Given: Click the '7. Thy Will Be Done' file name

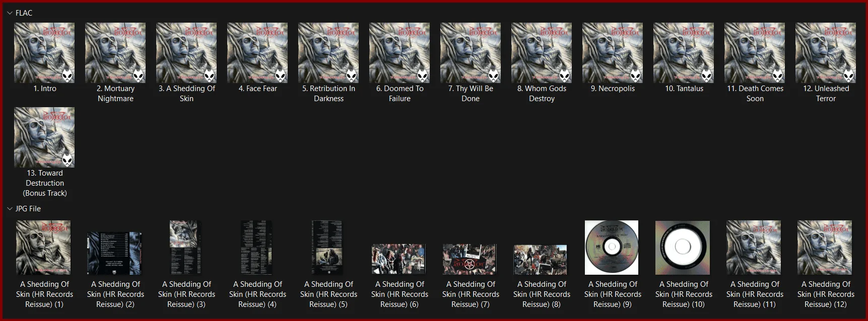Looking at the screenshot, I should coord(471,94).
